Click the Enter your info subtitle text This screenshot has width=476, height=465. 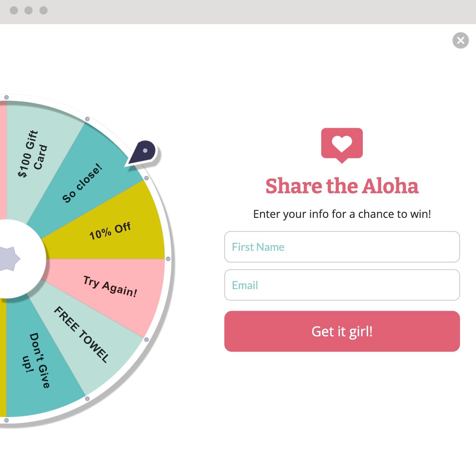coord(342,214)
